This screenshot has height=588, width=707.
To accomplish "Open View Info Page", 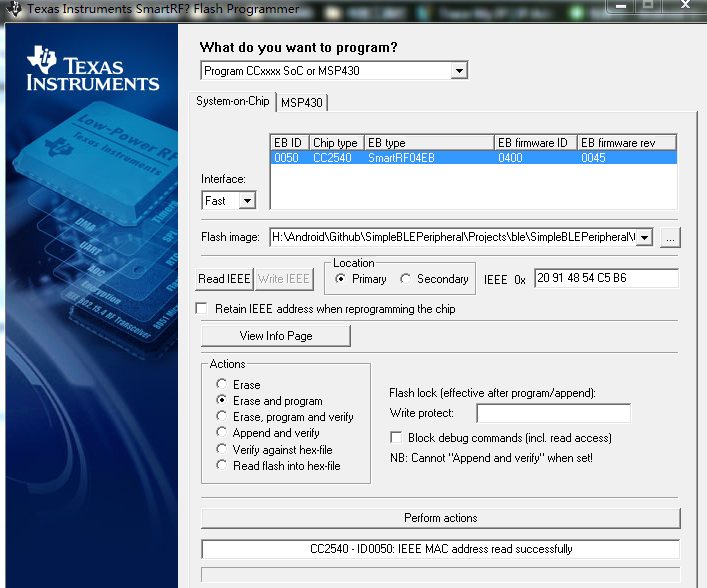I will point(276,336).
